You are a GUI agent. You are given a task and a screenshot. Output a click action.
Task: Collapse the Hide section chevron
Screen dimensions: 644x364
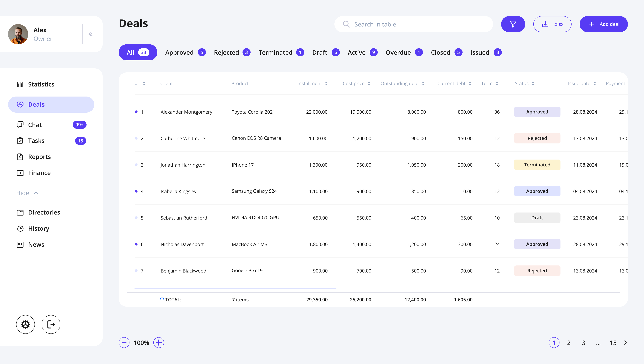36,193
